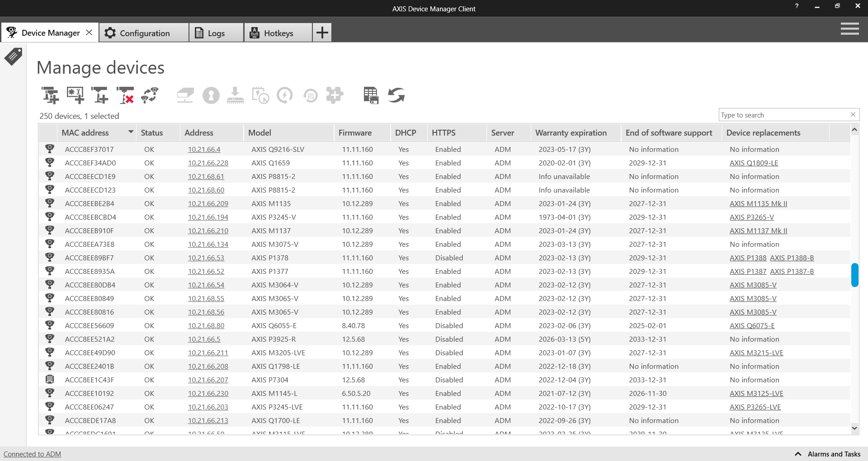Open the help question mark in title bar
The height and width of the screenshot is (461, 868).
coord(797,6)
